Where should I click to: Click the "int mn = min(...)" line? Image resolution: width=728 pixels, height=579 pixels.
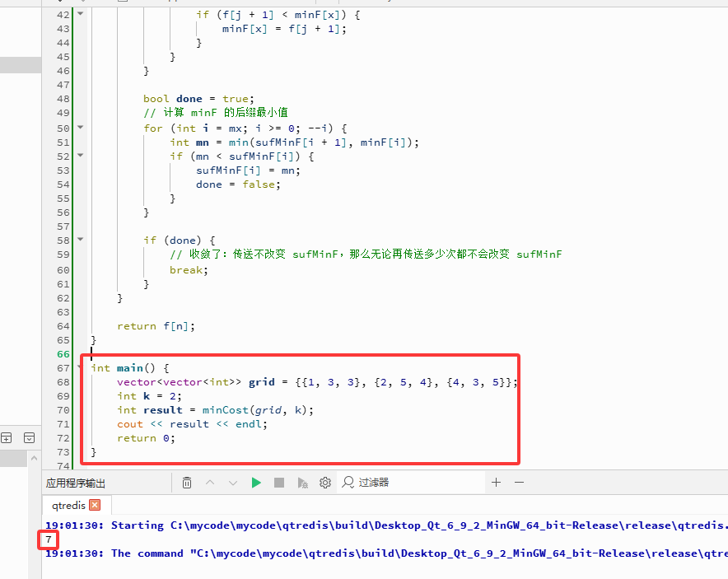294,142
